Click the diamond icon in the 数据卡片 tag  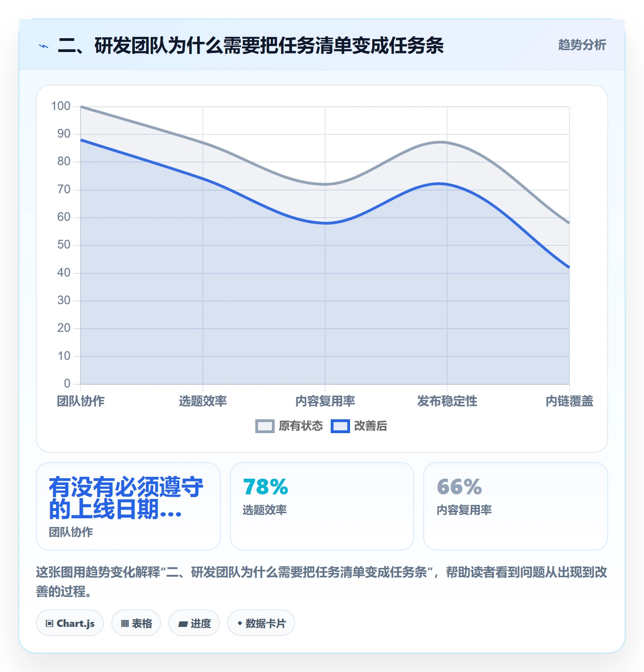click(x=240, y=623)
